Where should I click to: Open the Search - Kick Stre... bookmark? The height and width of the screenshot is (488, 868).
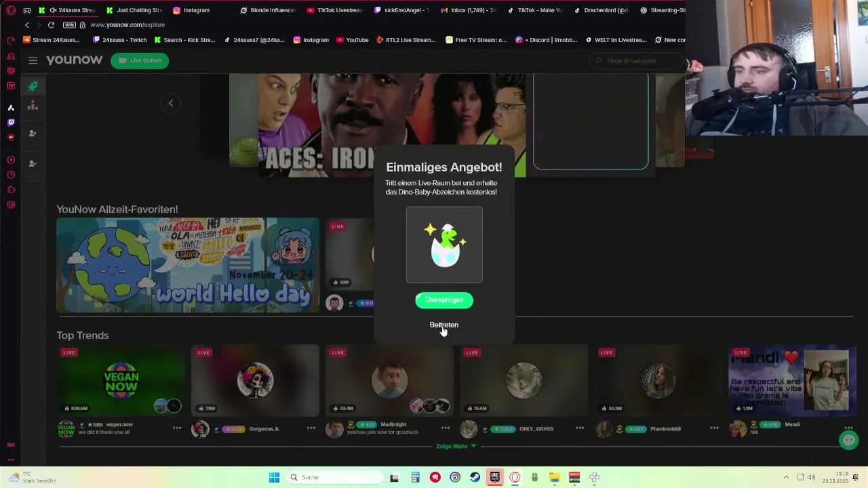pos(184,40)
